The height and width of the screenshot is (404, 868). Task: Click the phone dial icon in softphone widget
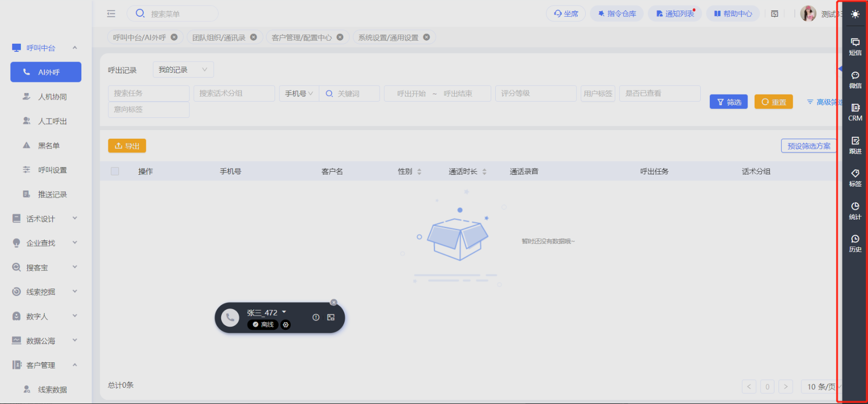coord(230,318)
